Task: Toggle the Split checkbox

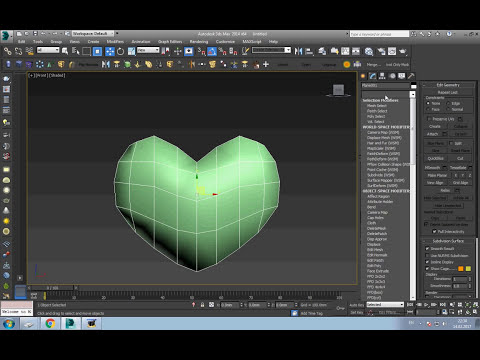Action: 451,143
